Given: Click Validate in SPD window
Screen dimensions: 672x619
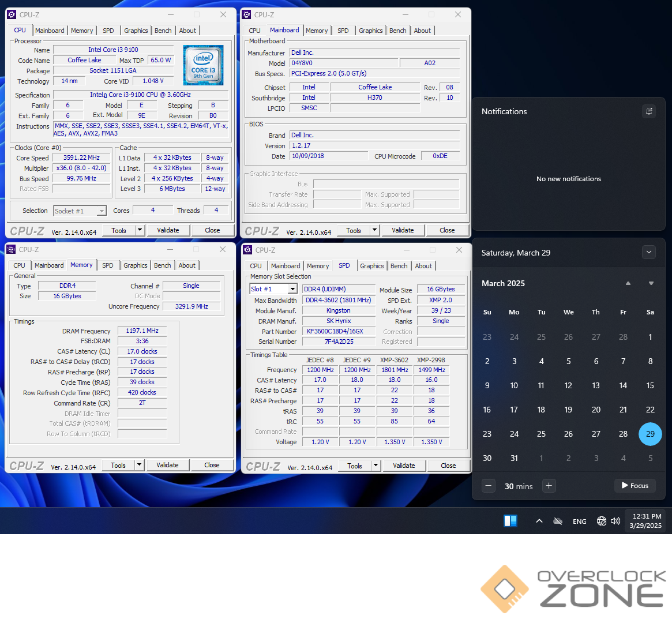Looking at the screenshot, I should coord(404,466).
